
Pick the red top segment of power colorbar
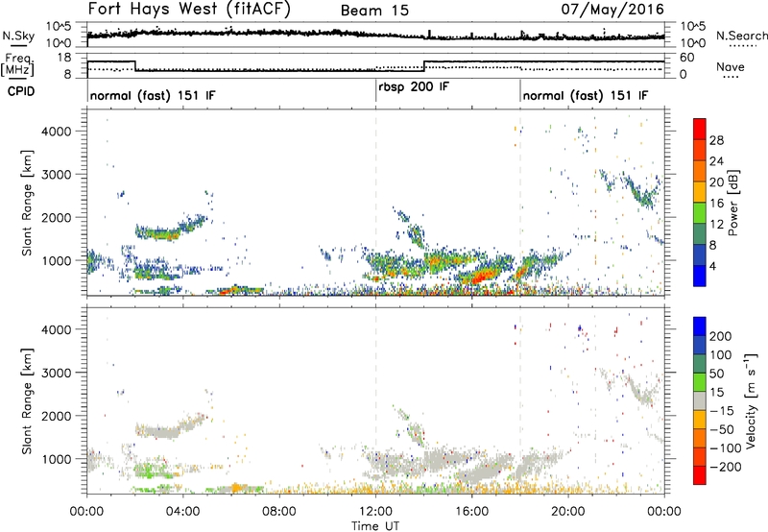click(x=700, y=129)
